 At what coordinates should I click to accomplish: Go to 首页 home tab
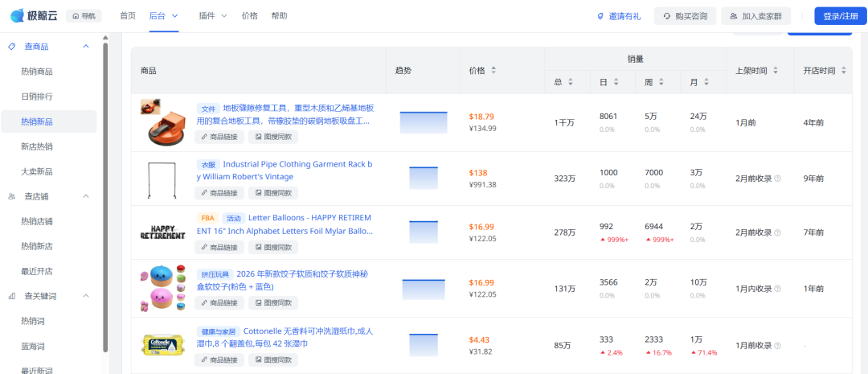(128, 16)
